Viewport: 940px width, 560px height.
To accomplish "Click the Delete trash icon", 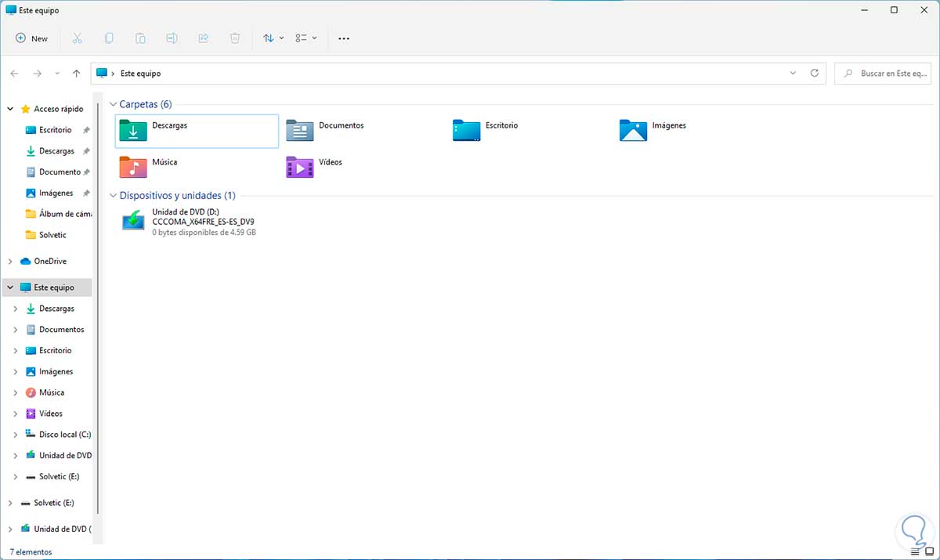I will coord(235,38).
